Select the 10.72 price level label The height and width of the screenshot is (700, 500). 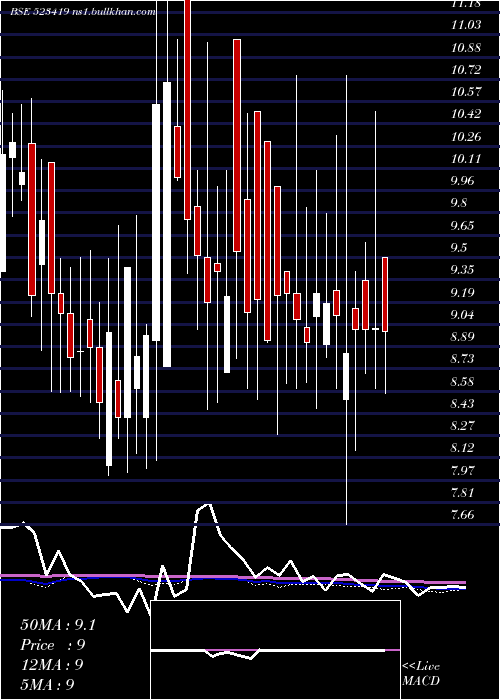(x=466, y=70)
